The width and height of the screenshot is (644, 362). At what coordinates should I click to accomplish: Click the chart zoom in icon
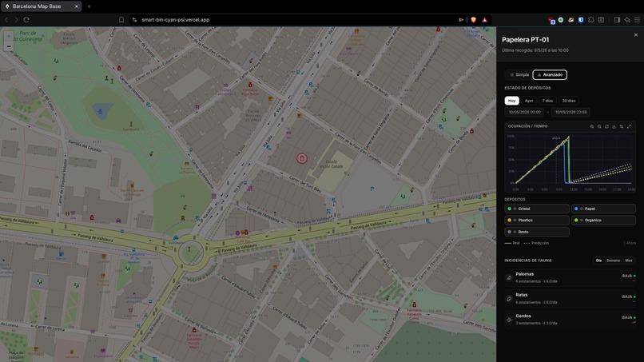coord(592,126)
